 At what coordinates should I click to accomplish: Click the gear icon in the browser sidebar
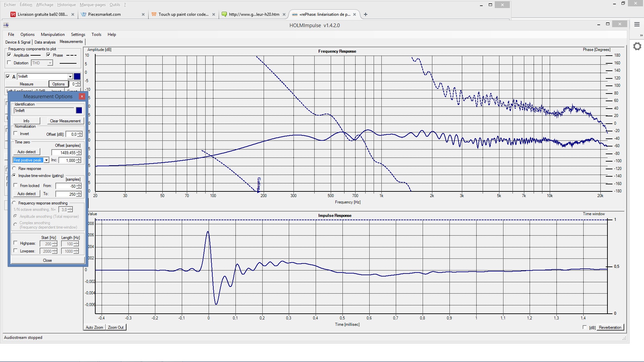click(x=637, y=46)
